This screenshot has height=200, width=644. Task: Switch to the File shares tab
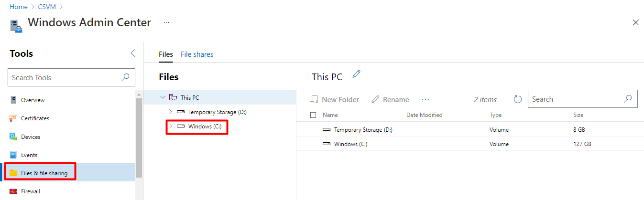[x=197, y=54]
